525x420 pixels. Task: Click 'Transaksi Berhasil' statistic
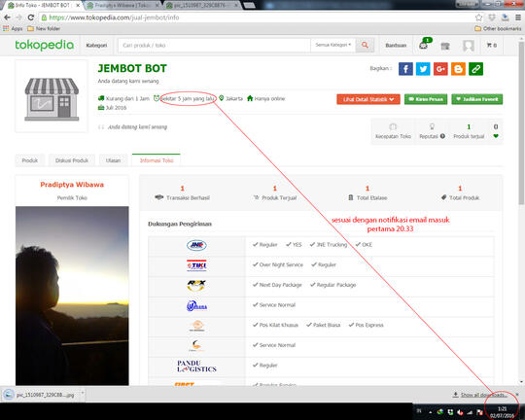tap(182, 193)
